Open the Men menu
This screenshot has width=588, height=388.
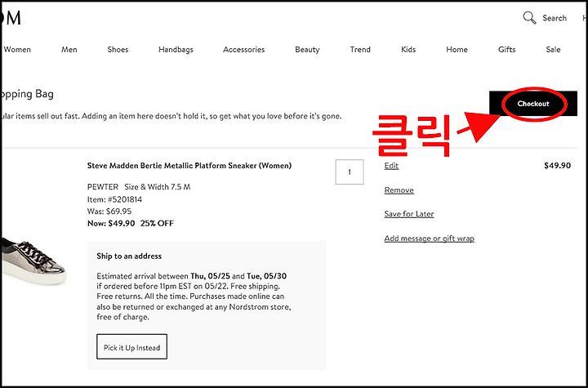(69, 50)
